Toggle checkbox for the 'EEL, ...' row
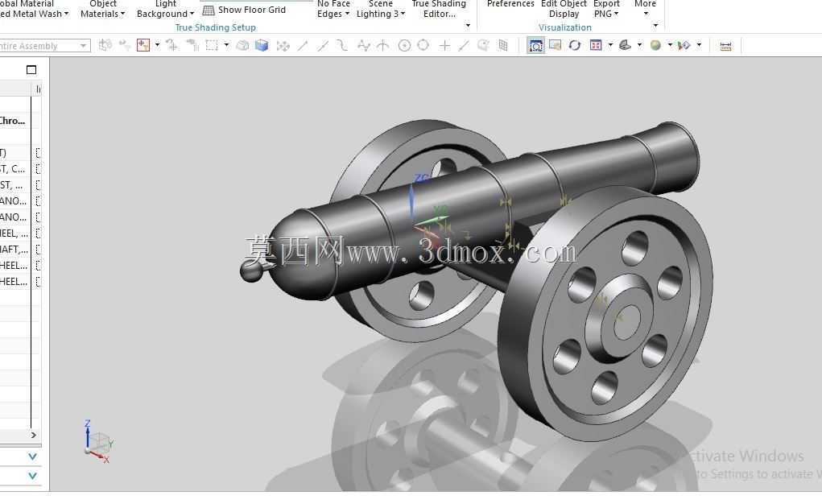The width and height of the screenshot is (822, 504). [x=38, y=233]
